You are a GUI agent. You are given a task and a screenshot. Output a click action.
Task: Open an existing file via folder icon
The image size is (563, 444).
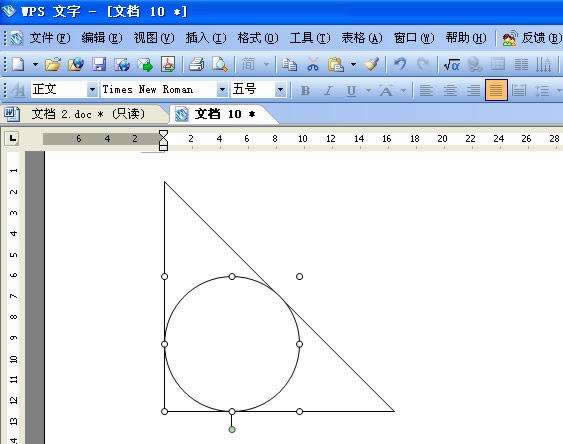53,65
